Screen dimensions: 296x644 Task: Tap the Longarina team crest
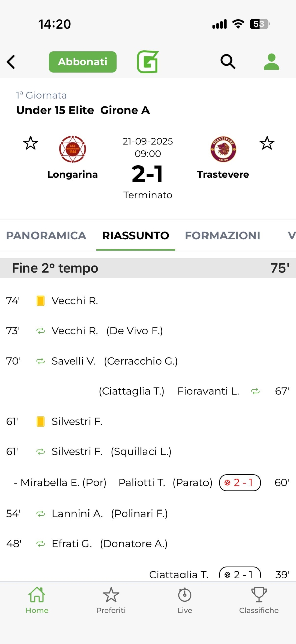(72, 149)
